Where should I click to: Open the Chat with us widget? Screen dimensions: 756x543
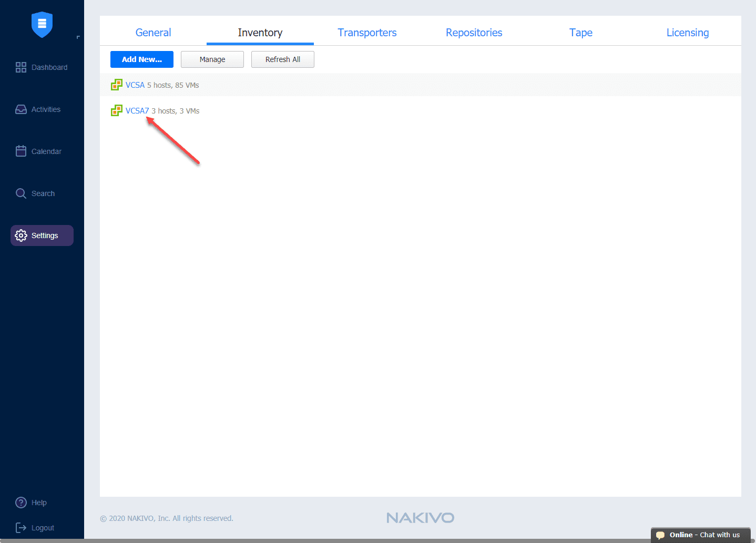[x=700, y=534]
